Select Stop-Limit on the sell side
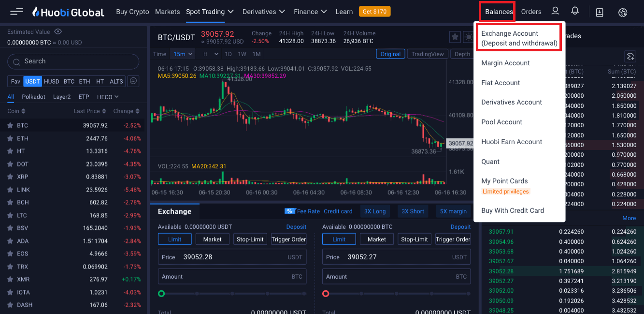644x314 pixels. point(415,239)
